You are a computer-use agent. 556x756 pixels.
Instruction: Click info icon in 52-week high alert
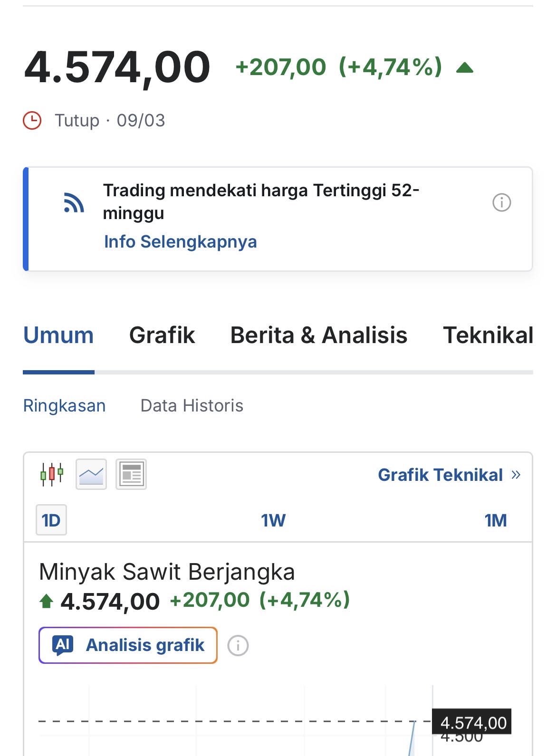click(x=501, y=202)
